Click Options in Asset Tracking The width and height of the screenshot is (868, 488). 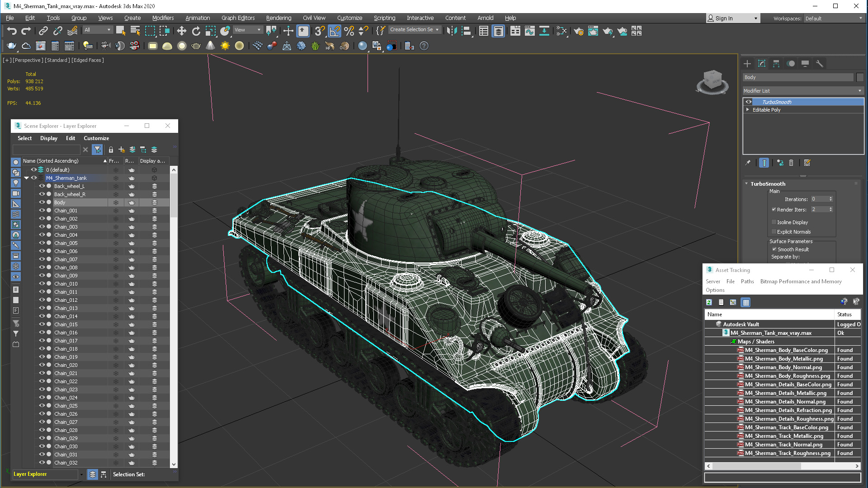pyautogui.click(x=715, y=290)
